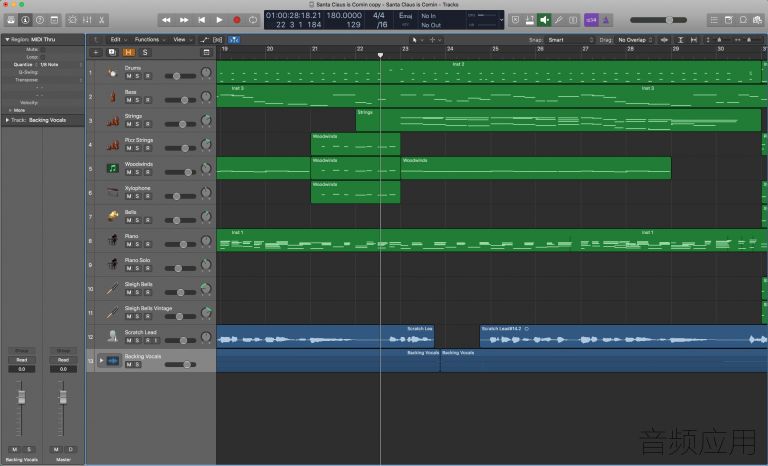Open the Left-click pointer tool menu

click(x=417, y=40)
